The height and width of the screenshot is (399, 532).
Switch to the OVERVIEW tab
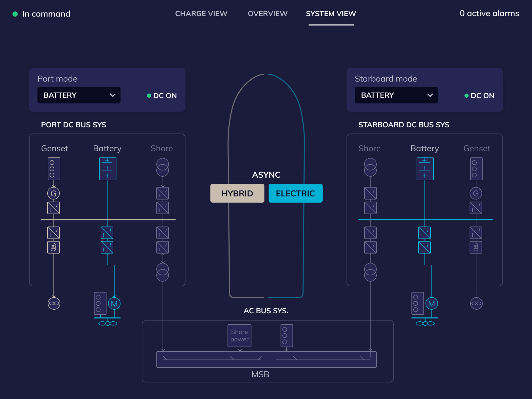pyautogui.click(x=267, y=14)
